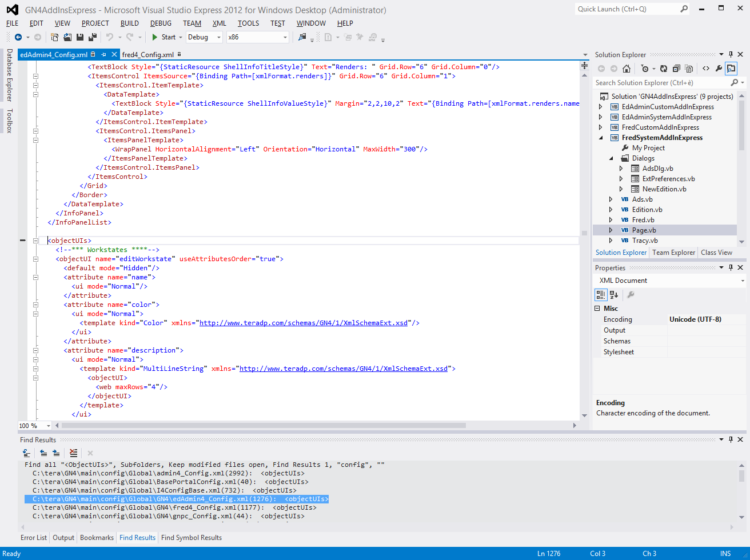
Task: Go to previous location in Find Results
Action: (43, 453)
